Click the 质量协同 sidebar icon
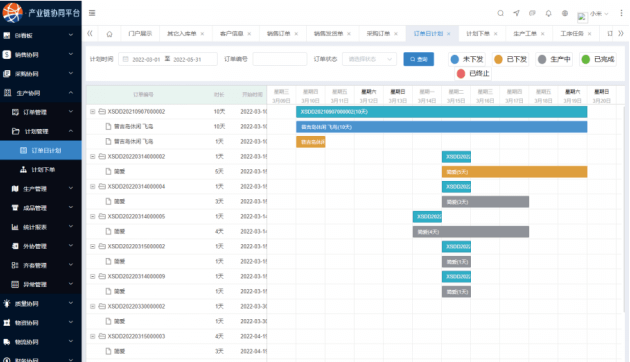This screenshot has width=630, height=362. [x=7, y=304]
